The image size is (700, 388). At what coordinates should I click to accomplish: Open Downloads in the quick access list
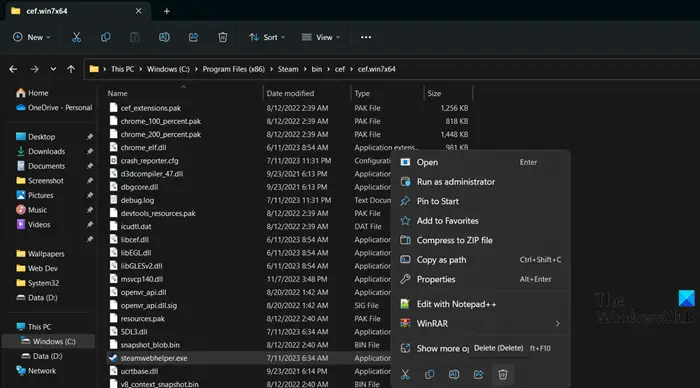coord(41,151)
